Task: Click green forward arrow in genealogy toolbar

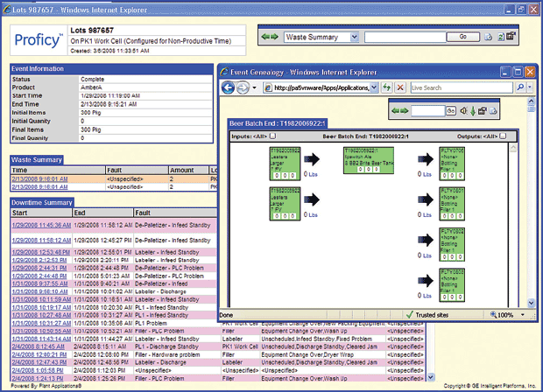Action: (x=404, y=111)
